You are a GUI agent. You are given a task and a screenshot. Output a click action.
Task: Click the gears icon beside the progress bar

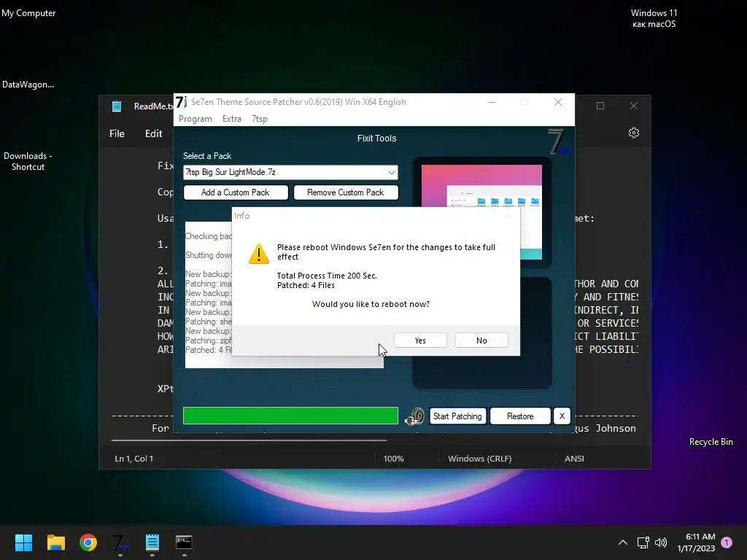point(414,416)
